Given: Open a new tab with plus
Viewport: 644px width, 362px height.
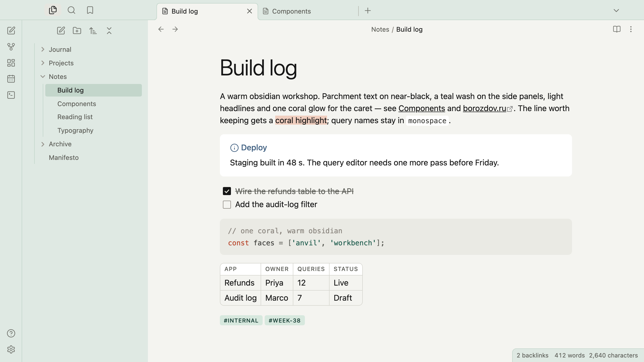Looking at the screenshot, I should coord(368,11).
